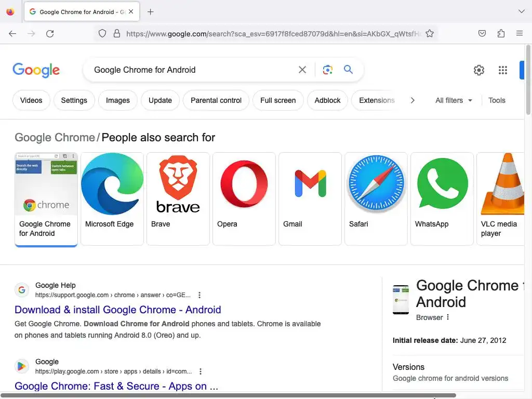This screenshot has width=532, height=399.
Task: Open Firefox application hamburger menu
Action: [x=520, y=33]
